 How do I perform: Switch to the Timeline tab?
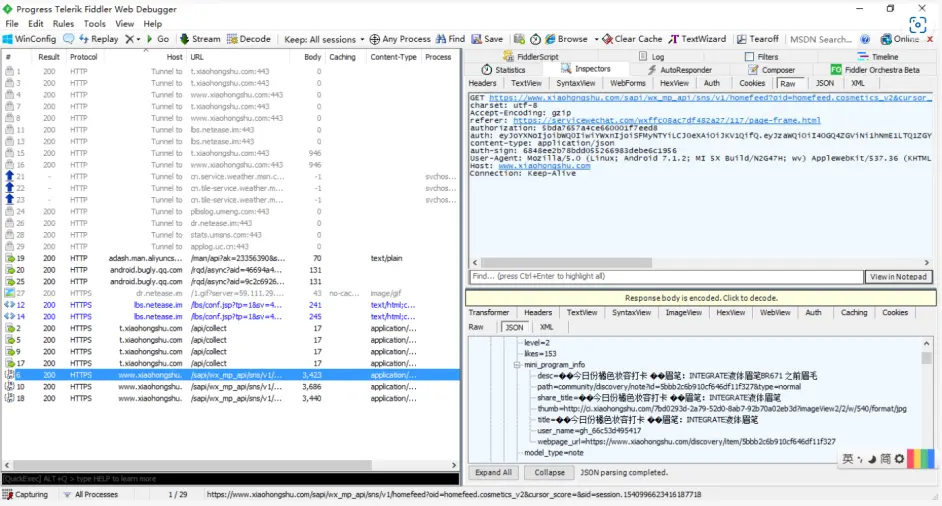pos(878,56)
